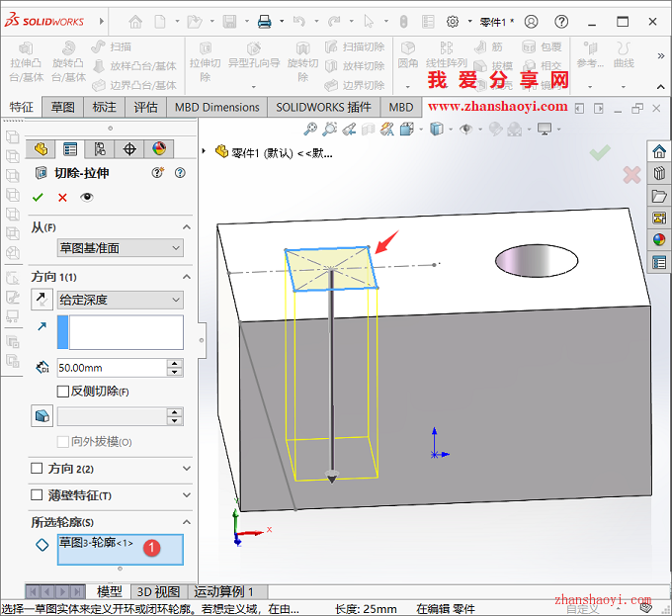Click the draft on/off button
672x616 pixels.
click(42, 416)
